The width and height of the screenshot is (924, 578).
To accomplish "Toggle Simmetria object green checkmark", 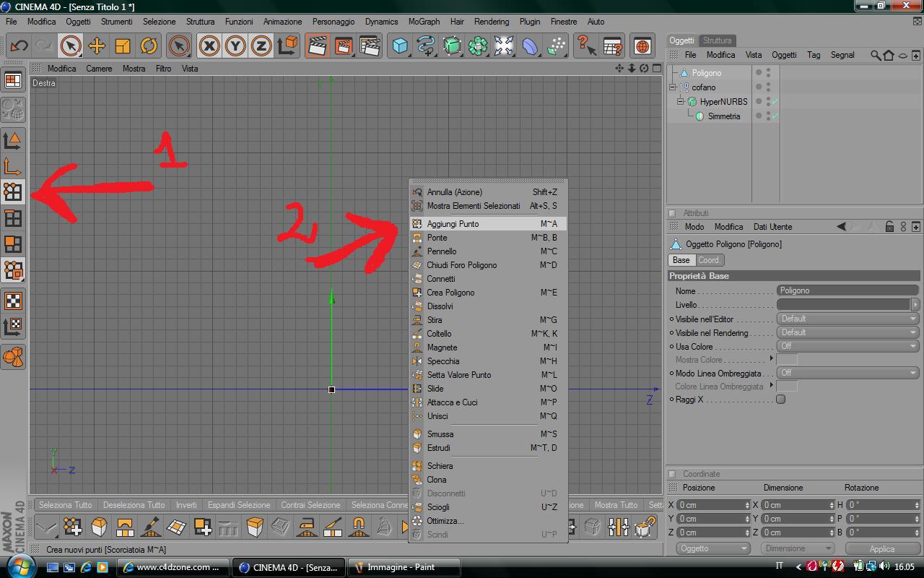I will (x=775, y=116).
